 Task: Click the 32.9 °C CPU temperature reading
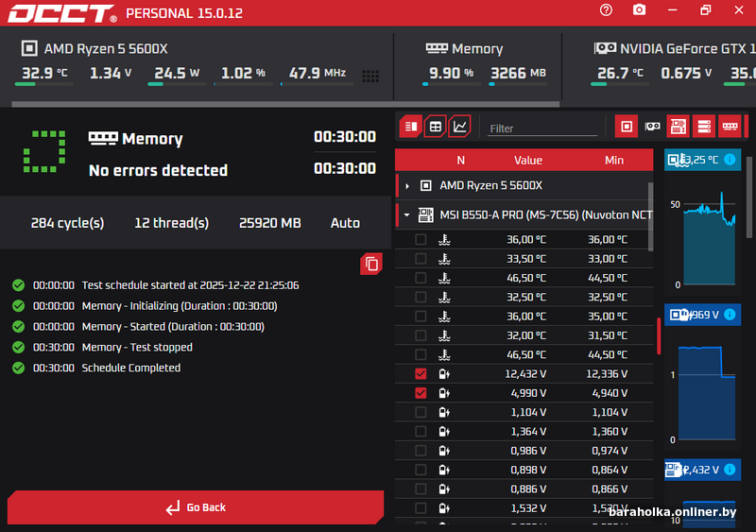[x=44, y=73]
